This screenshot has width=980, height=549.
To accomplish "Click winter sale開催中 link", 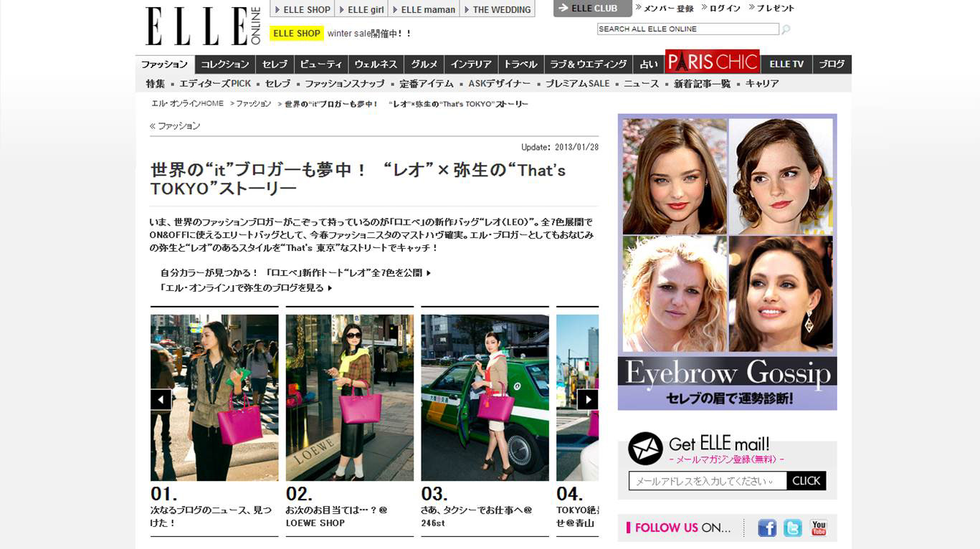I will 370,34.
